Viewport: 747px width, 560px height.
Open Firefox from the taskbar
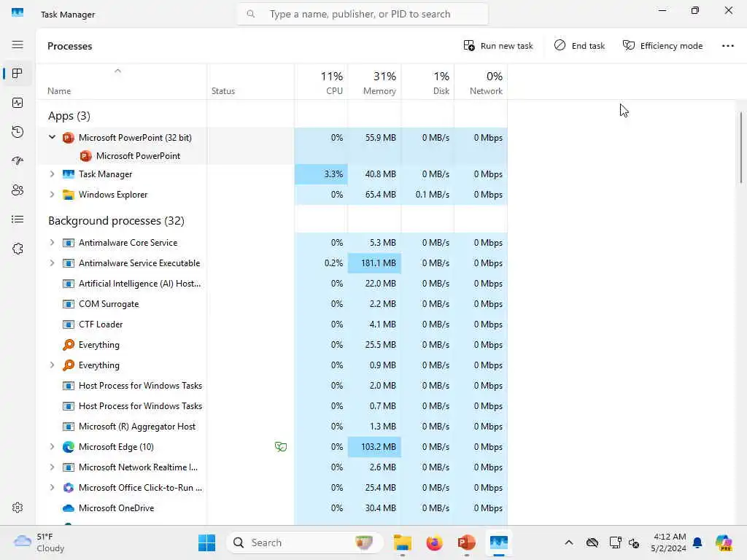pyautogui.click(x=435, y=542)
